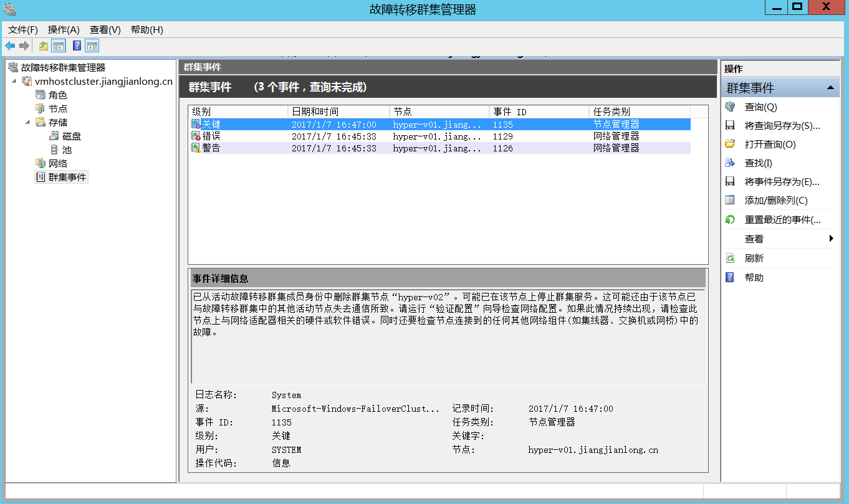Select the vmhostcluster.jiangjianlong.cn cluster icon

pos(27,81)
